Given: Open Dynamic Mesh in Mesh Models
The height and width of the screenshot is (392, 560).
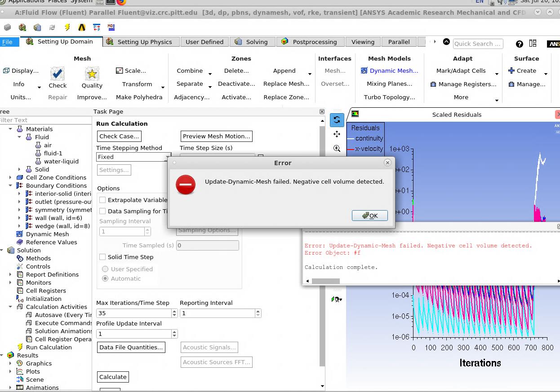Looking at the screenshot, I should 389,70.
